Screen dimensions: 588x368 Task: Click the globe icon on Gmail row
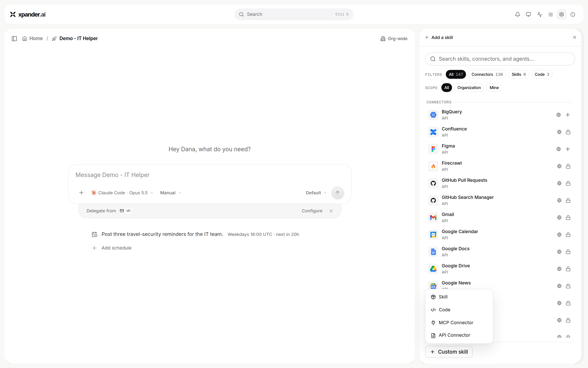click(x=559, y=218)
